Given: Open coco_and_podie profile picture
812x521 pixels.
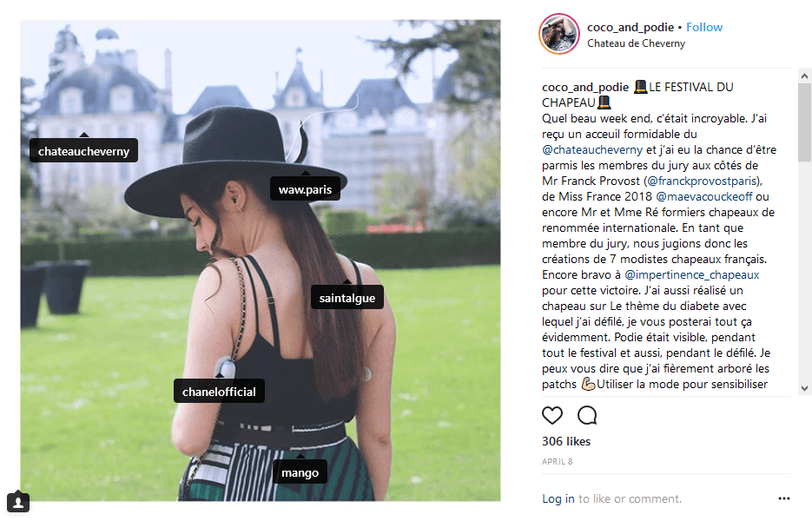Looking at the screenshot, I should pos(559,34).
